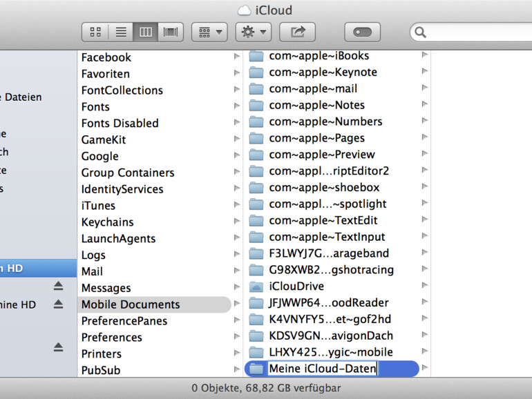Click the com~apple~Numbers folder icon

[x=256, y=121]
